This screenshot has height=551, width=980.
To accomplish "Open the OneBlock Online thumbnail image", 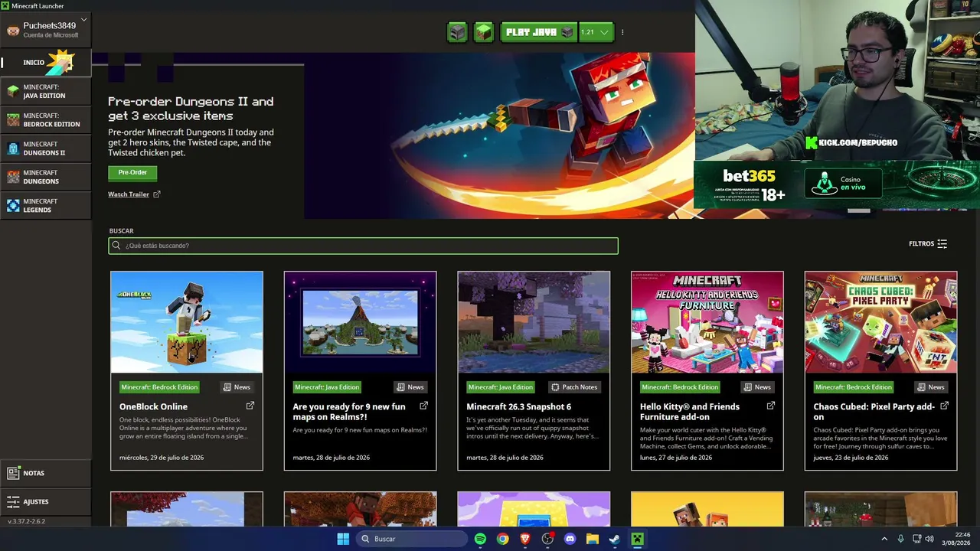I will point(187,322).
